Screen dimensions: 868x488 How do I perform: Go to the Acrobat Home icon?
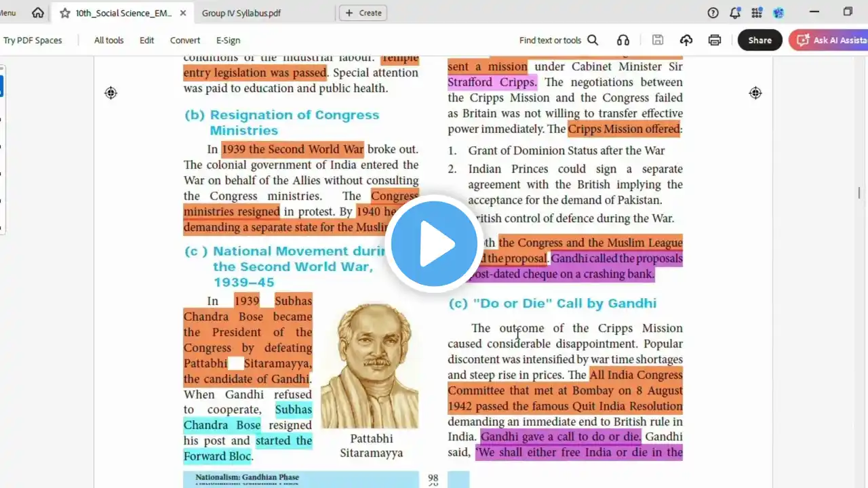(x=38, y=13)
